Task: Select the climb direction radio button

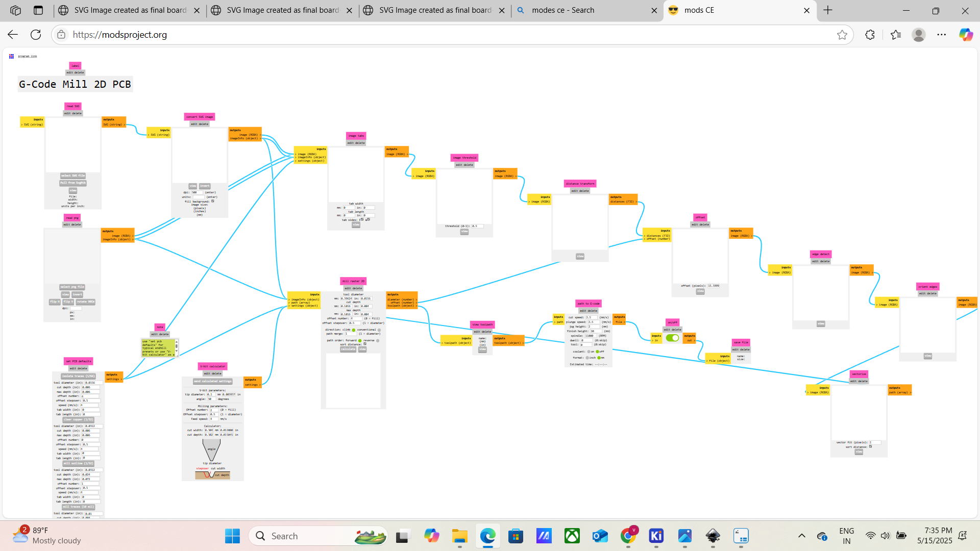Action: pos(353,330)
